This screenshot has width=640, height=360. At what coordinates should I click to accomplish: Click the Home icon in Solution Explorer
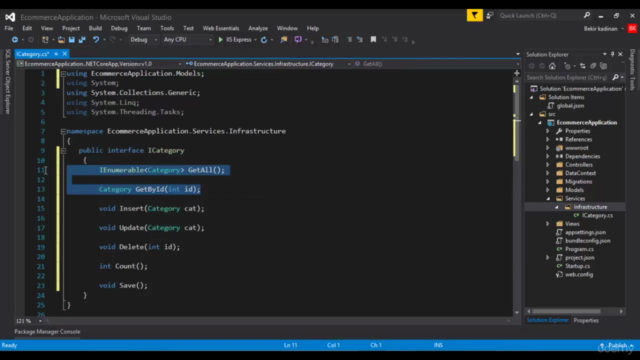pos(552,66)
